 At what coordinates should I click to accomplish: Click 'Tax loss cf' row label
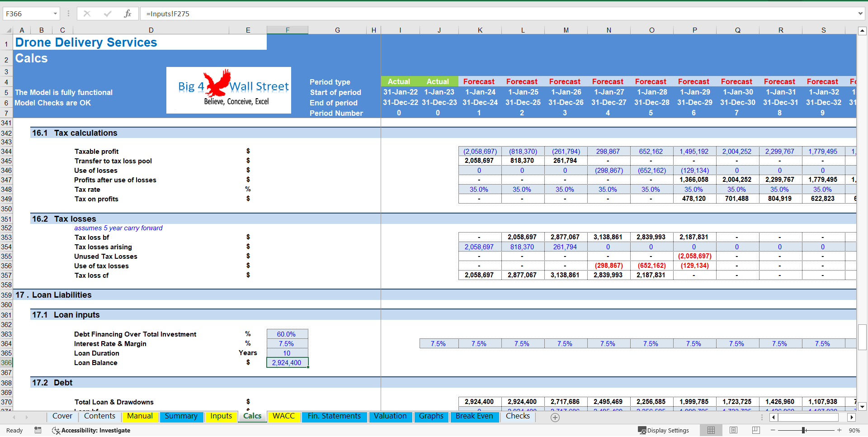click(x=92, y=275)
